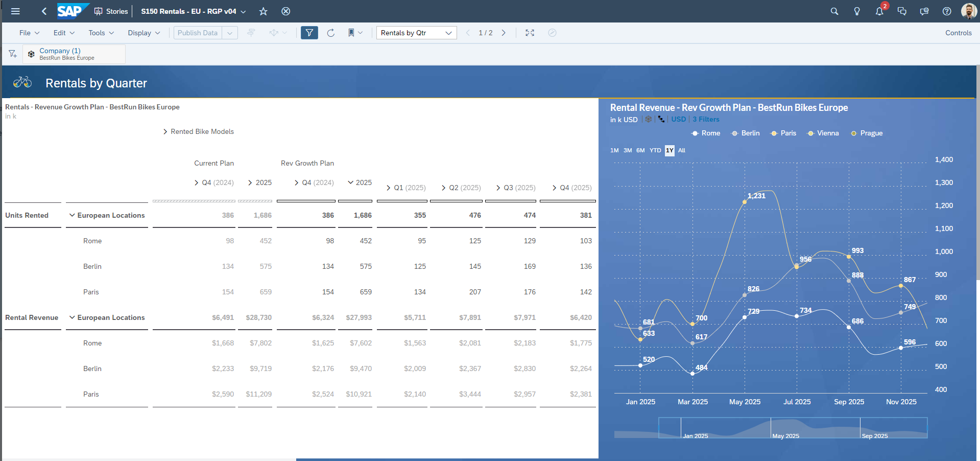Click the USD currency link in chart

(678, 119)
